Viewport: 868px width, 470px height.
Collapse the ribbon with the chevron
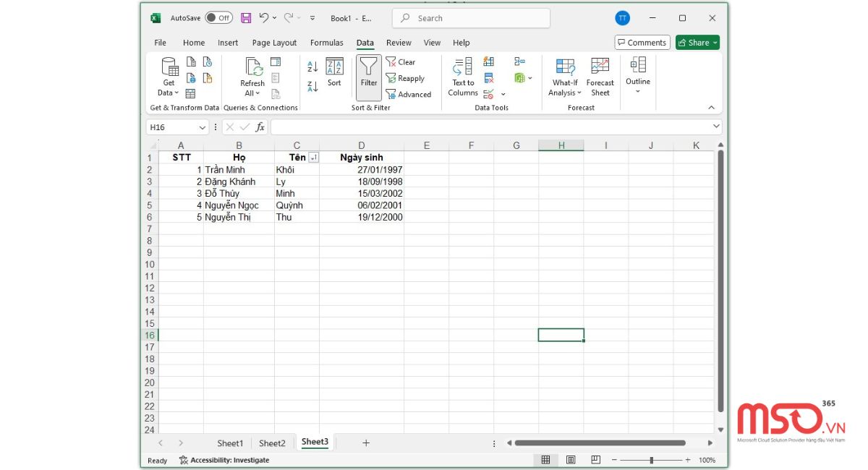point(711,108)
